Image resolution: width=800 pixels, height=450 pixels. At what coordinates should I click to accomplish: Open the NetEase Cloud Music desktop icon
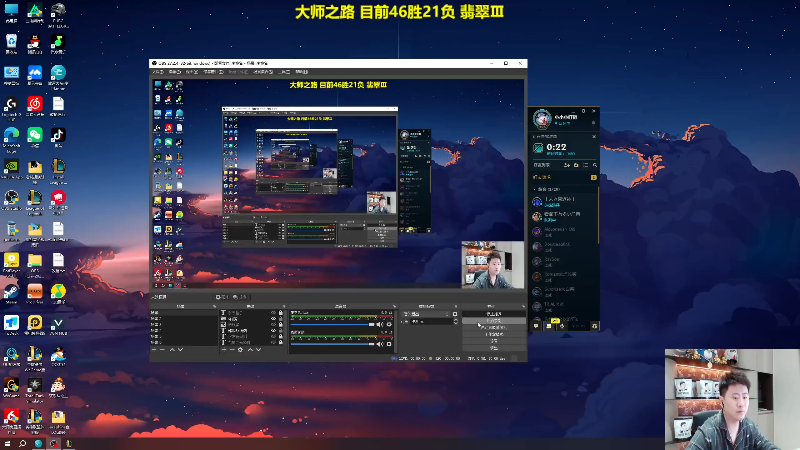pyautogui.click(x=35, y=105)
